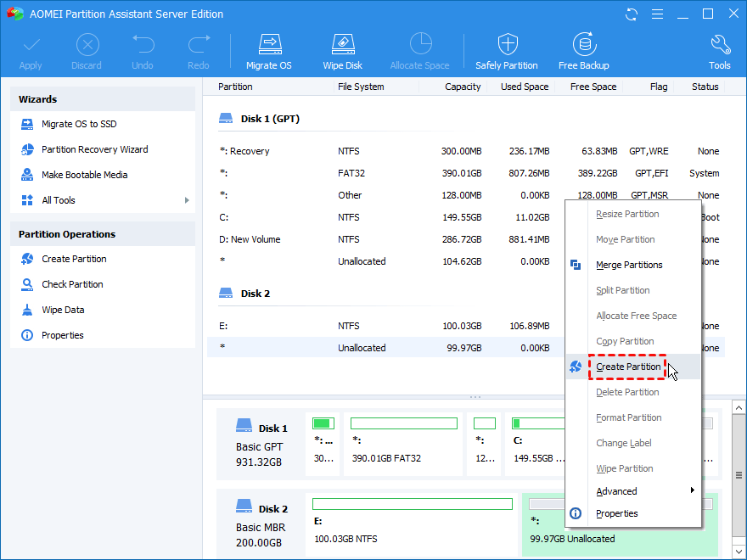The image size is (747, 560).
Task: Open Make Bootable Media wizard
Action: [x=84, y=175]
